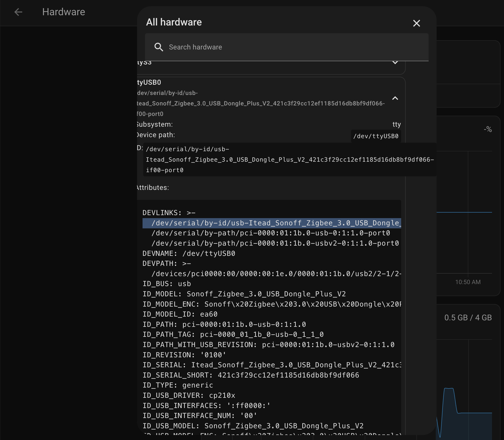This screenshot has height=440, width=504.
Task: Expand the ttyS3 device entry
Action: point(395,63)
